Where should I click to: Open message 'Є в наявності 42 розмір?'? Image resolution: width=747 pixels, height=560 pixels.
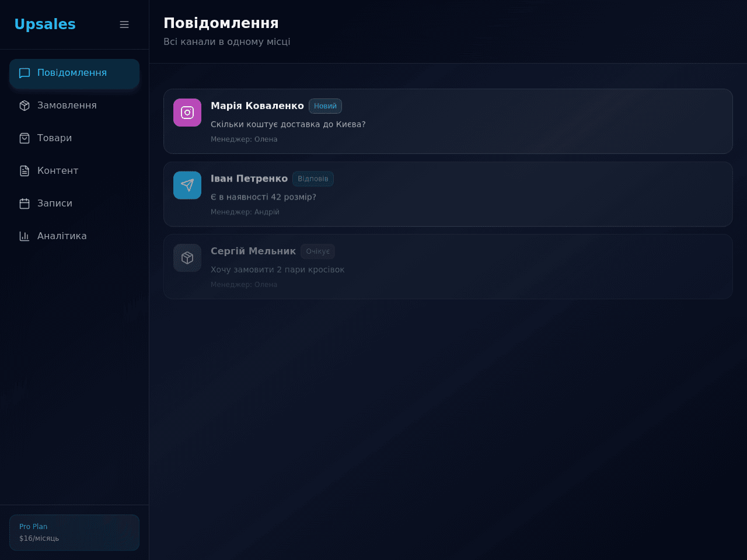coord(263,197)
